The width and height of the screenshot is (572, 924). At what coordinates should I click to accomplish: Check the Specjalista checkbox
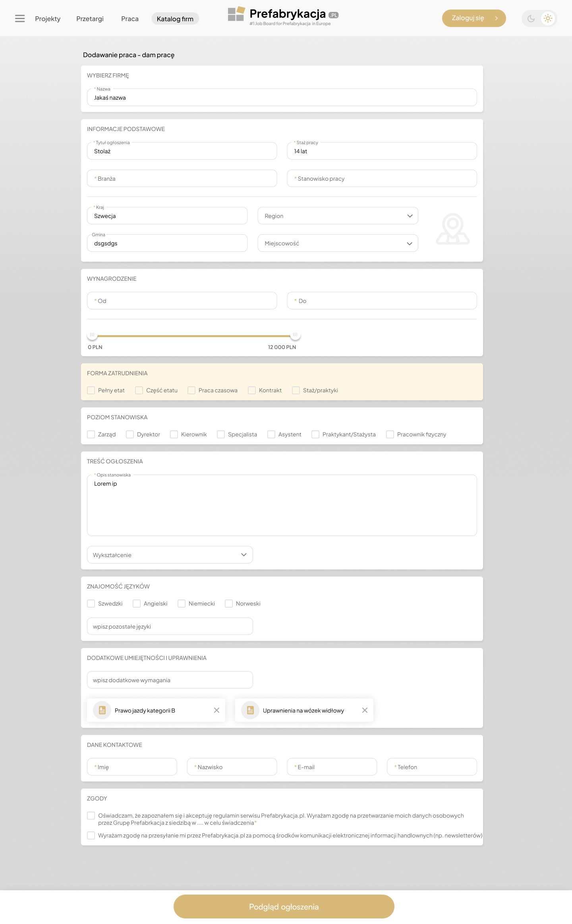coord(221,434)
